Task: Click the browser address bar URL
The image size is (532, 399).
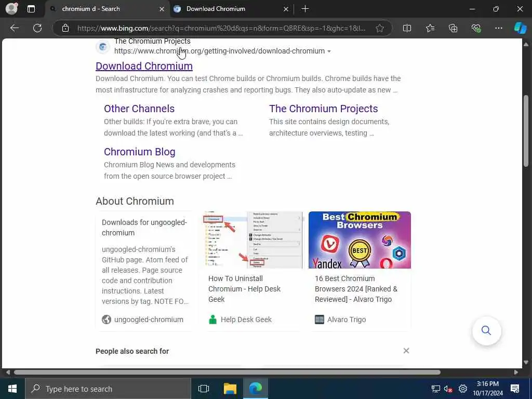Action: tap(221, 28)
